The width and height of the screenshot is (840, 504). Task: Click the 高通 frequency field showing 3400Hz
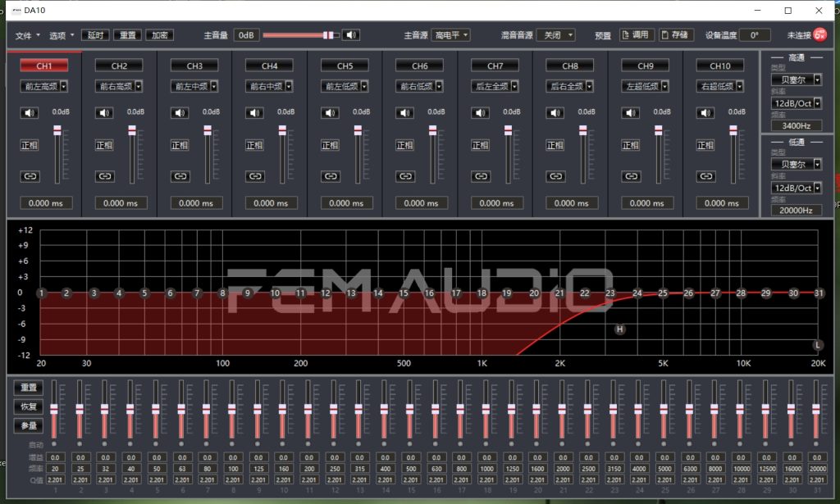coord(796,125)
